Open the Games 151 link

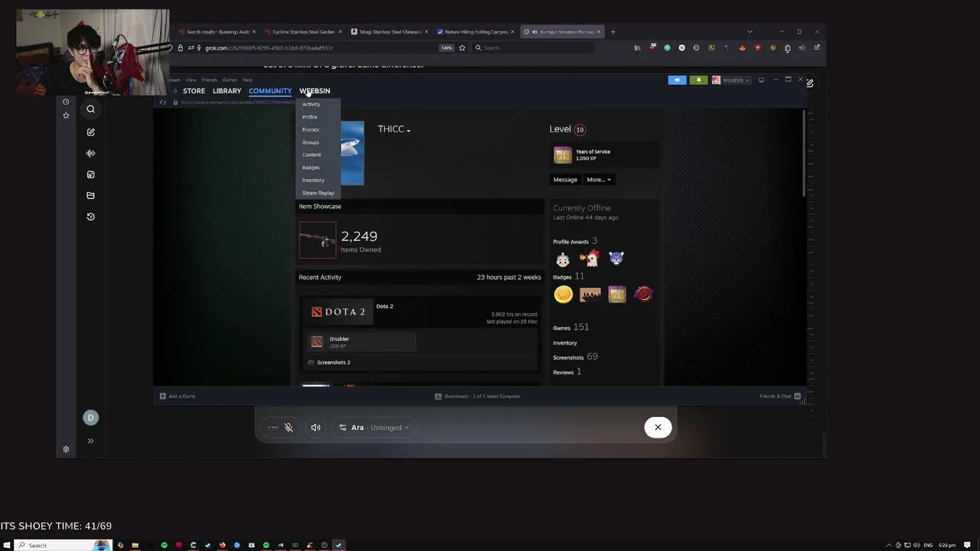pyautogui.click(x=571, y=327)
